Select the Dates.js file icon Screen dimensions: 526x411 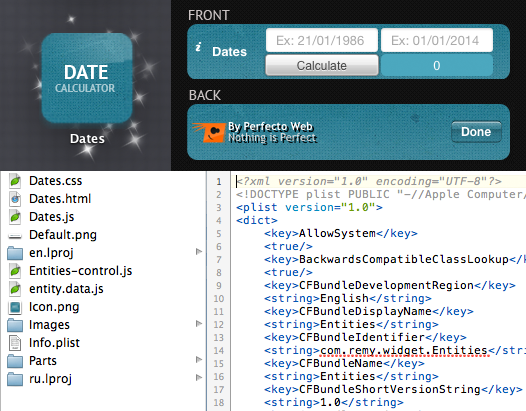tap(15, 217)
